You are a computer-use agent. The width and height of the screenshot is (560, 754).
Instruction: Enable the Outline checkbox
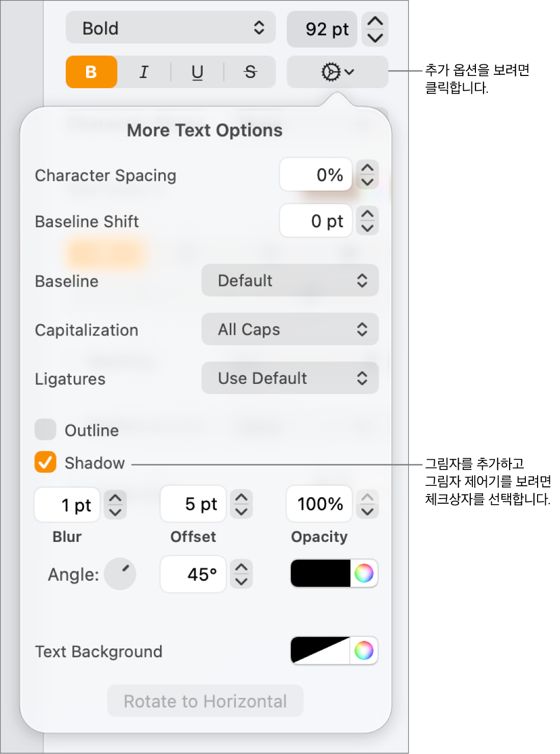pyautogui.click(x=46, y=430)
